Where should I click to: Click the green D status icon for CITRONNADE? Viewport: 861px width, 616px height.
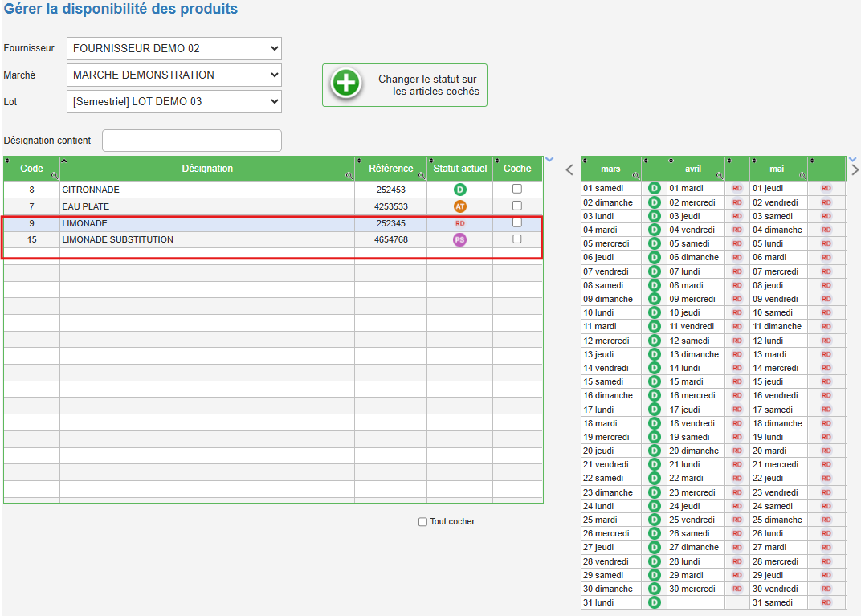pyautogui.click(x=459, y=190)
